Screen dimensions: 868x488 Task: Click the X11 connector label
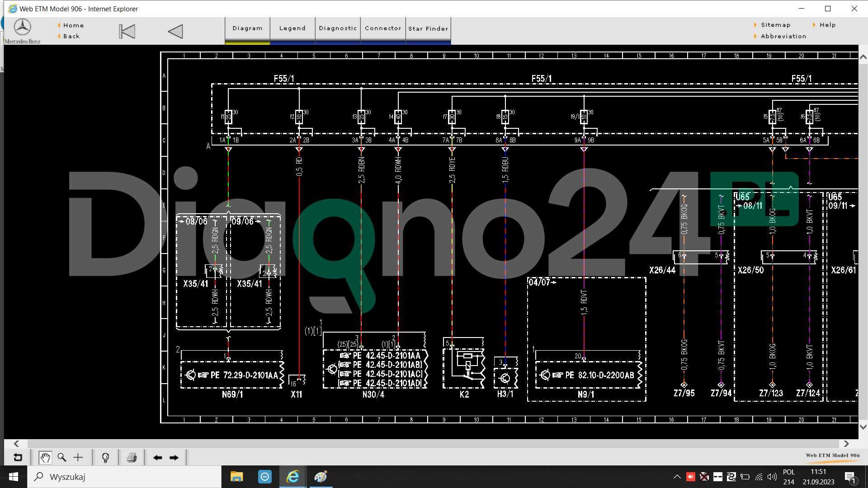[297, 394]
